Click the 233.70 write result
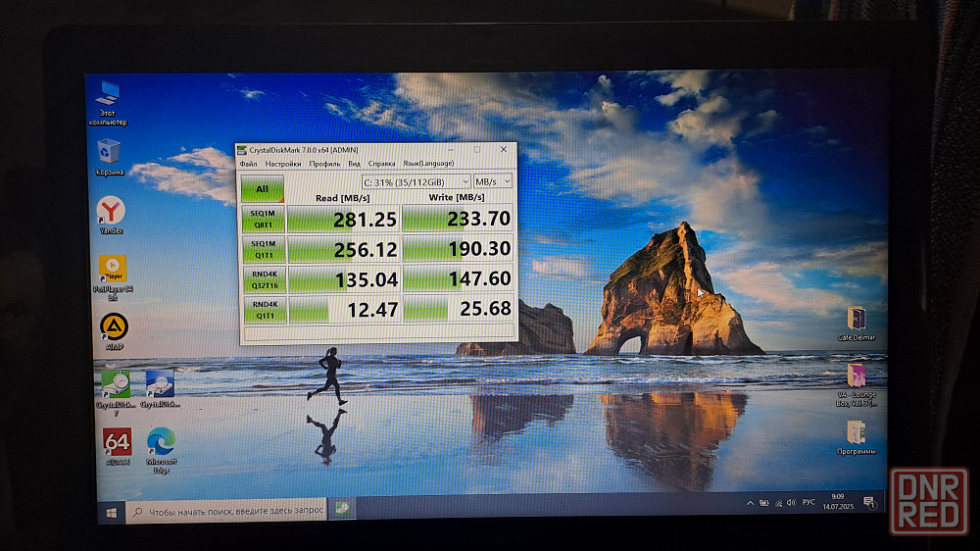980x551 pixels. [x=458, y=219]
